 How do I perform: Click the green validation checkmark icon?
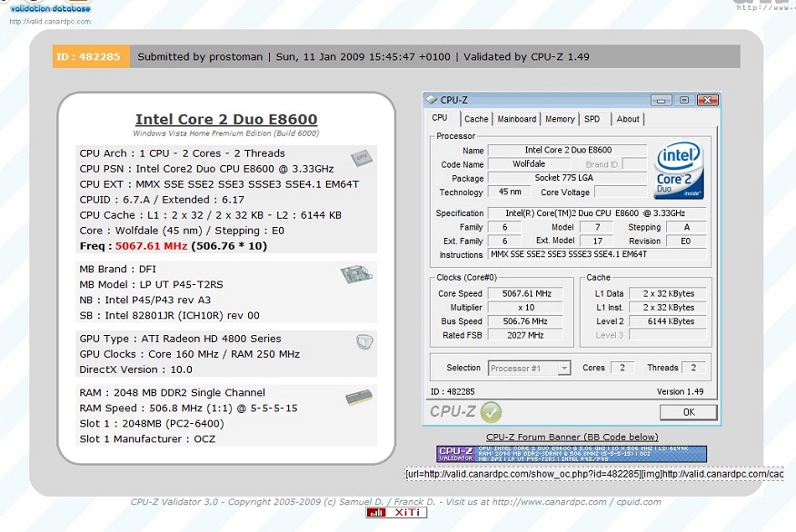point(491,412)
